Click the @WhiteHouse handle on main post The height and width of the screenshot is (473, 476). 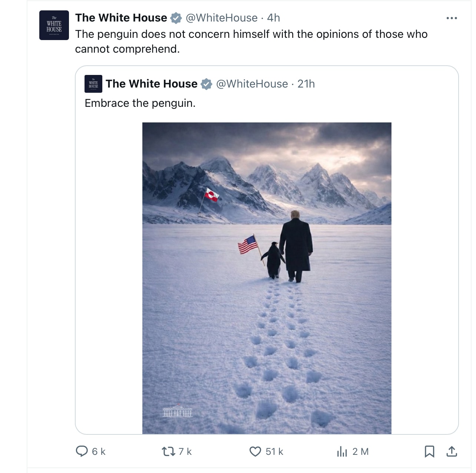(x=221, y=18)
